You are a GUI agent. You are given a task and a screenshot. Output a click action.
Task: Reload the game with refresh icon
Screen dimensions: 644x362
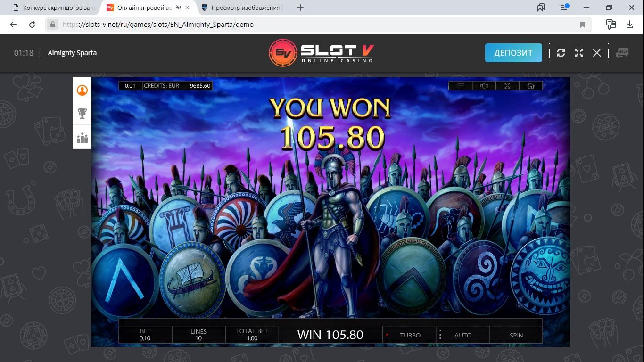561,53
